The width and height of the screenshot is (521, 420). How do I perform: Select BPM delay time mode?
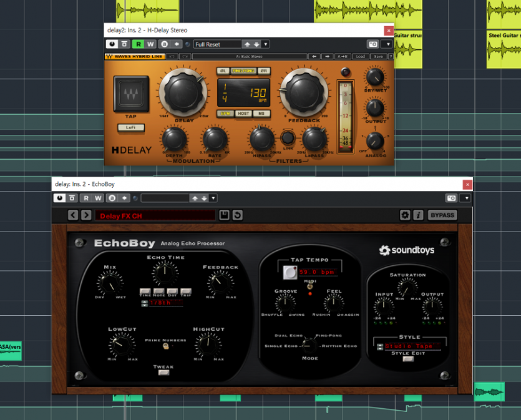[x=226, y=114]
